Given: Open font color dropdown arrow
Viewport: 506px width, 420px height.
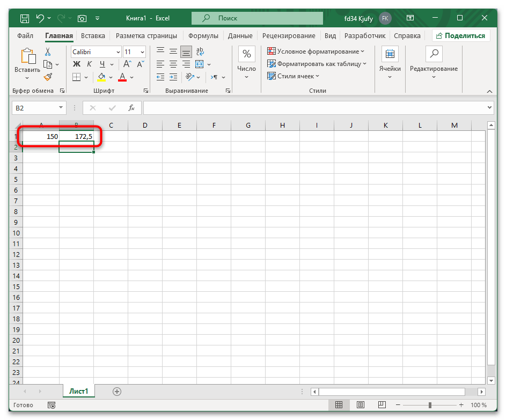Looking at the screenshot, I should 131,77.
